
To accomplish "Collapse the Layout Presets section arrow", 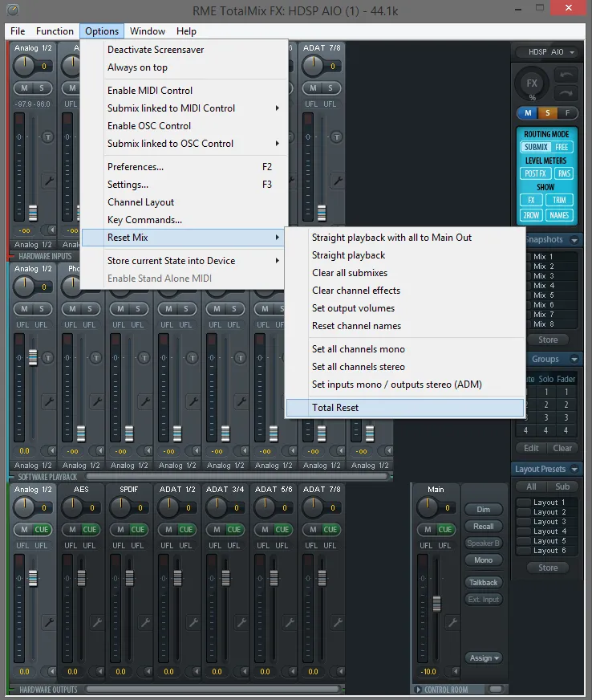I will pos(574,469).
